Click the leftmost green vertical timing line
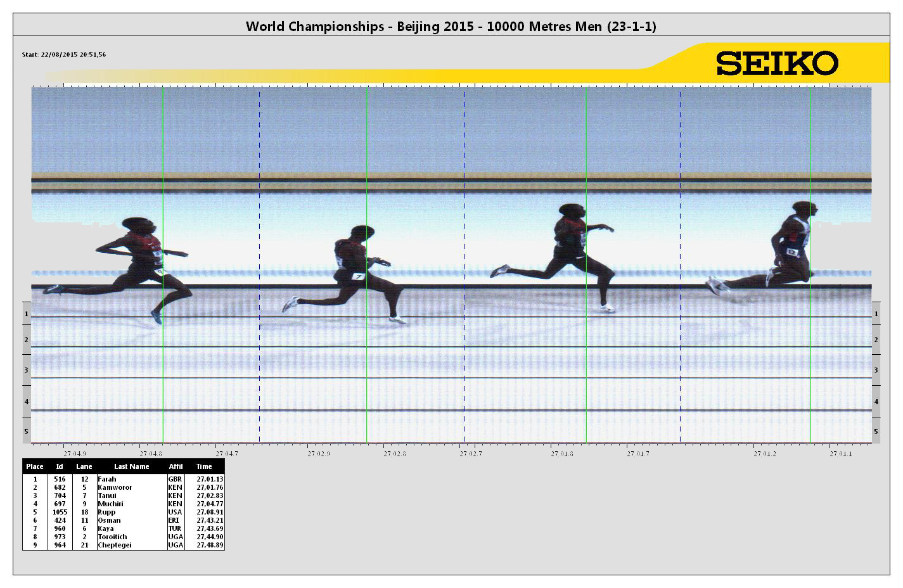The height and width of the screenshot is (588, 903). (x=163, y=253)
